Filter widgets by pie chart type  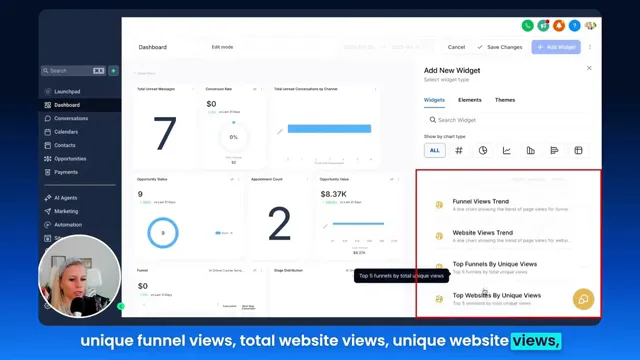click(483, 151)
